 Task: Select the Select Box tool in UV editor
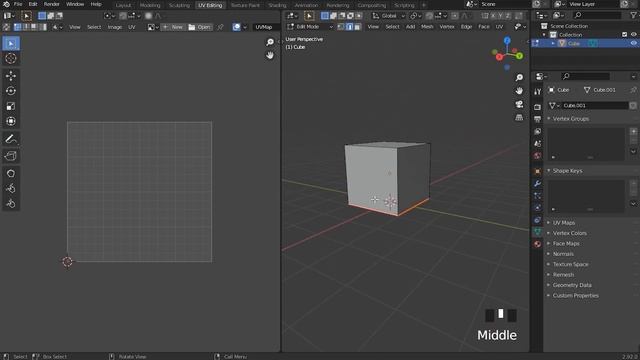click(x=11, y=43)
